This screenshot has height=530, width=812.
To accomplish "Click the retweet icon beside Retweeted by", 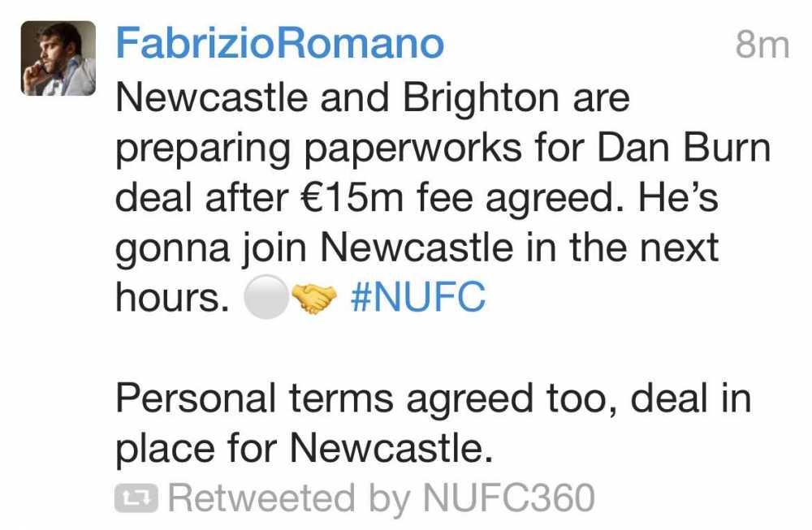I will pyautogui.click(x=136, y=498).
